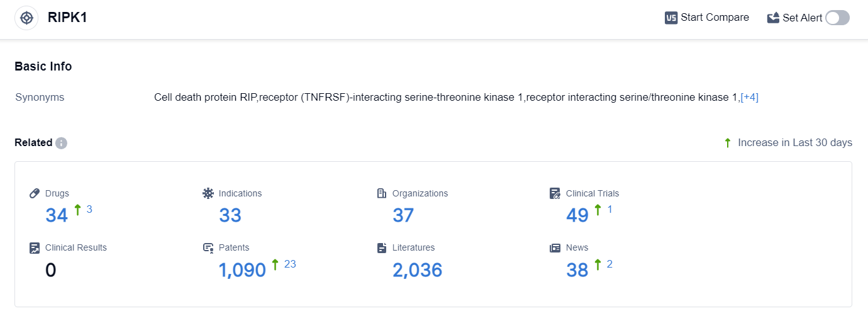Open the 34 Drugs count link
Viewport: 868px width, 323px height.
[x=57, y=215]
